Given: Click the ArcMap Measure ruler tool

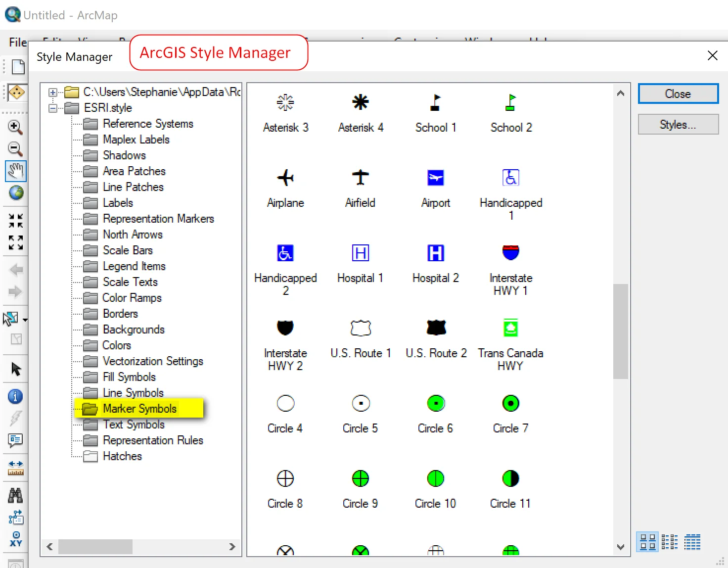Looking at the screenshot, I should coord(15,468).
